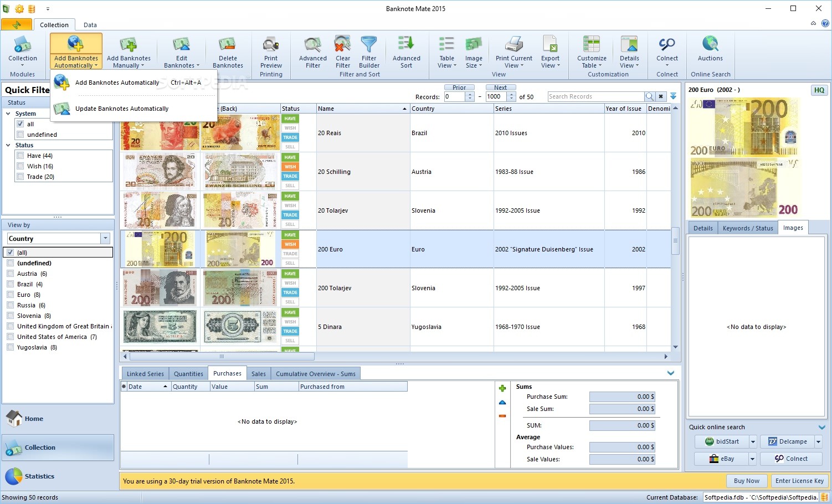Check the Russia (6) country filter
The width and height of the screenshot is (832, 504).
click(x=11, y=305)
